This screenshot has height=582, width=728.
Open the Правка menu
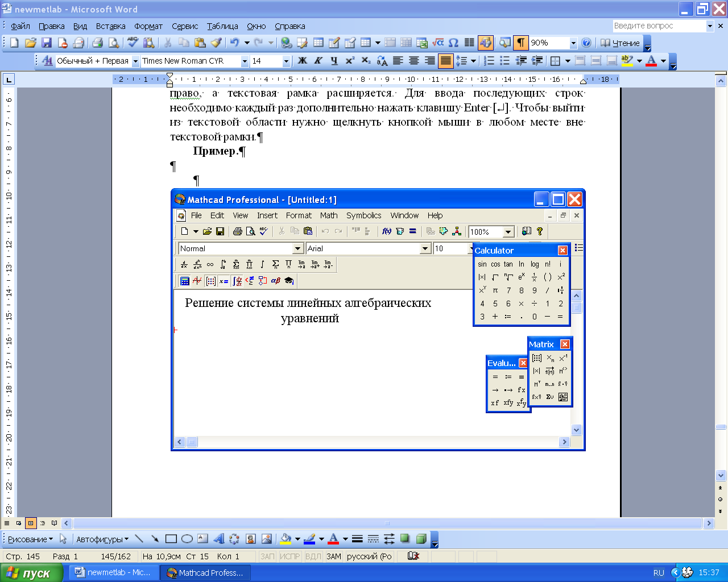point(52,26)
